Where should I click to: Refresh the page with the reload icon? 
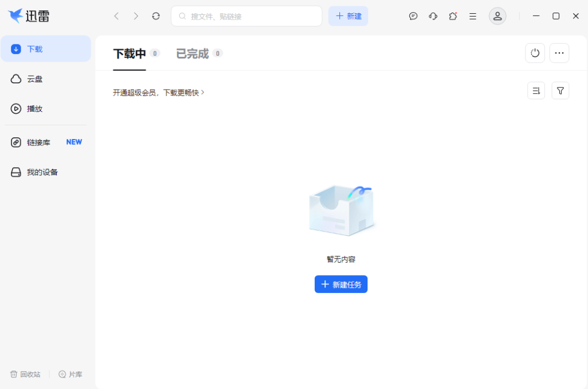click(x=156, y=16)
